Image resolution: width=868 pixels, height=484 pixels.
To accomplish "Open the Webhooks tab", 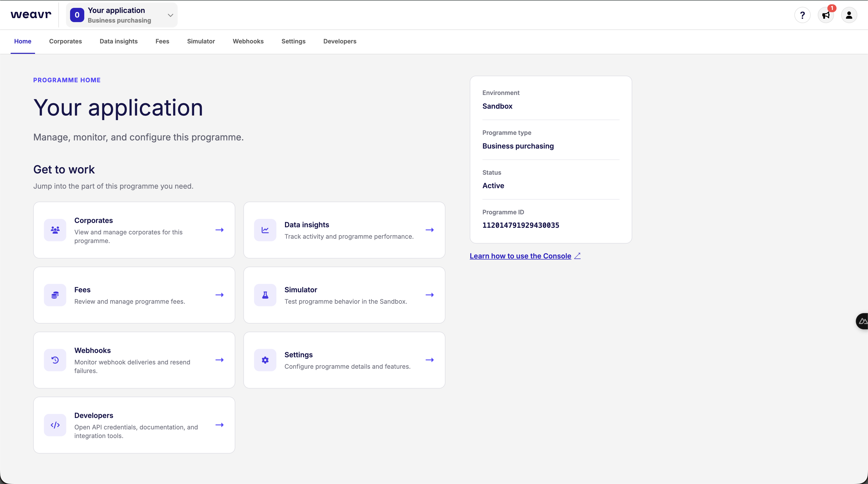I will pyautogui.click(x=248, y=41).
